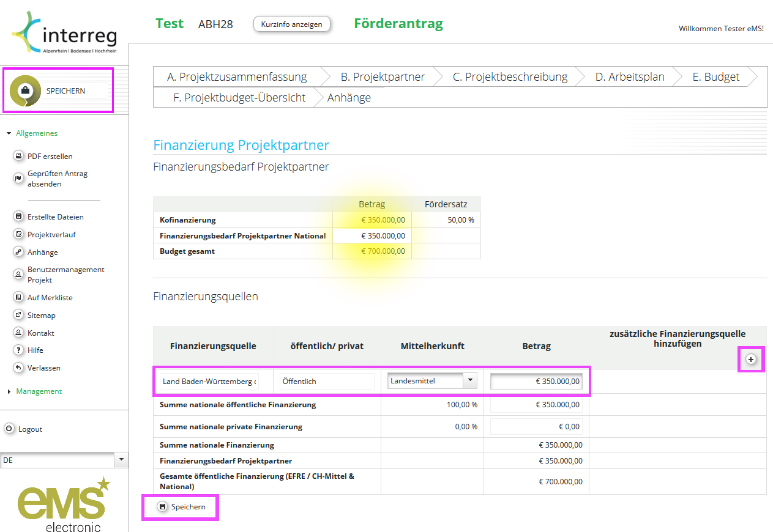Click the Anhänge paperclip icon in sidebar
773x532 pixels.
(x=18, y=252)
